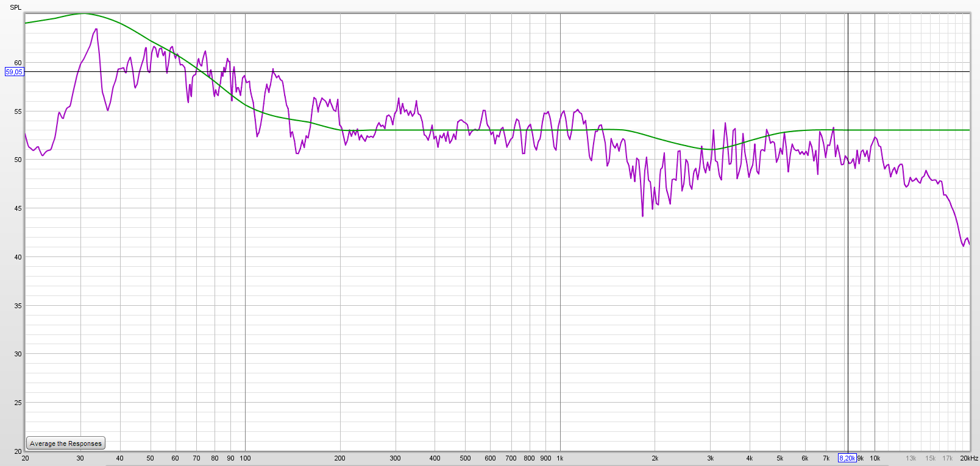Screen dimensions: 980x466
Task: Click the Average the Responses button
Action: pos(66,443)
